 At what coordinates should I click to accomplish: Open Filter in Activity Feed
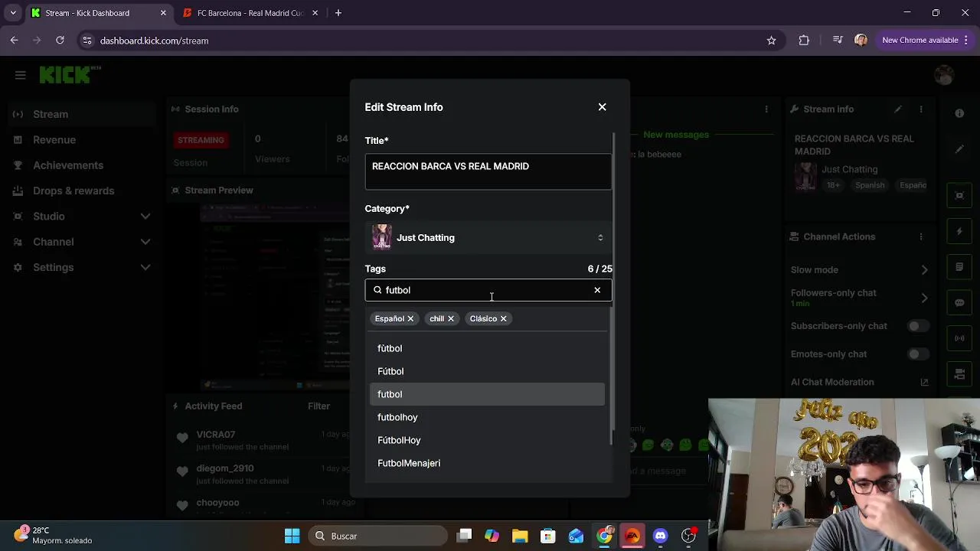click(318, 406)
